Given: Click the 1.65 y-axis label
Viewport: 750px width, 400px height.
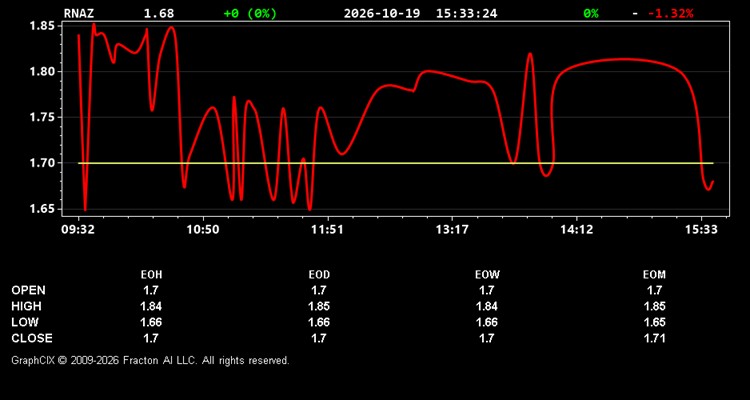Looking at the screenshot, I should [x=42, y=209].
